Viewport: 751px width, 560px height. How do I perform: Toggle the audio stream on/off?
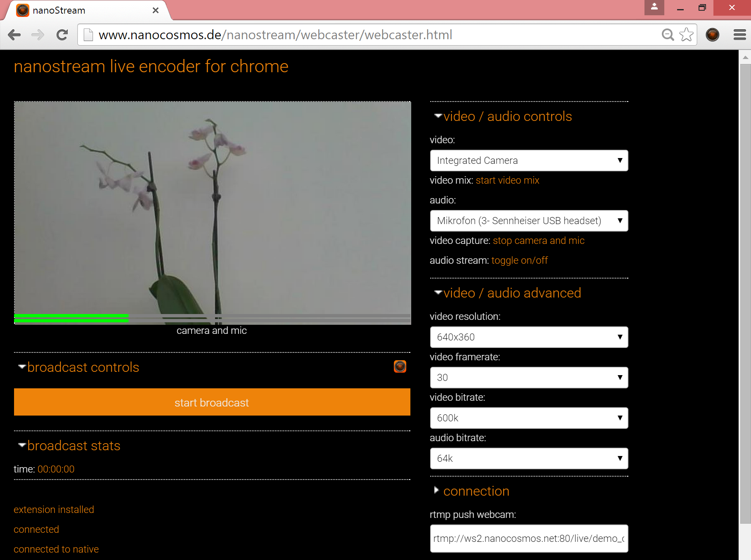519,260
